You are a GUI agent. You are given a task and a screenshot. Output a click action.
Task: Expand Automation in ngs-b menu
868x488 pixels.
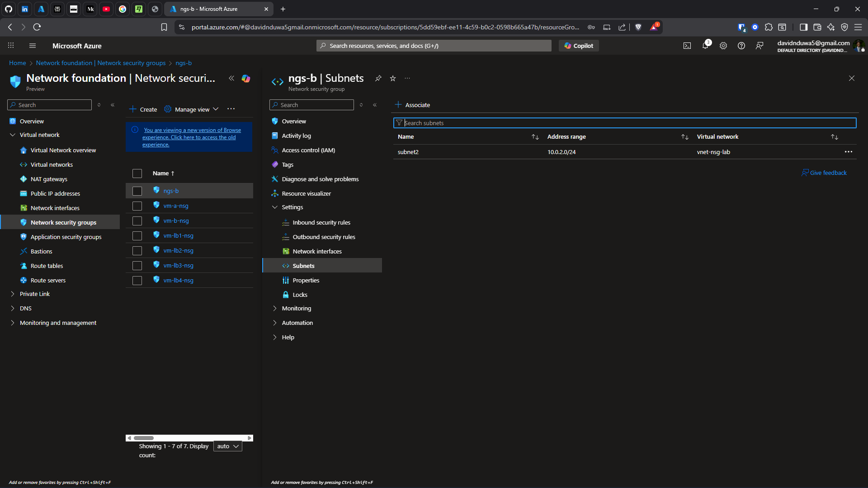275,323
